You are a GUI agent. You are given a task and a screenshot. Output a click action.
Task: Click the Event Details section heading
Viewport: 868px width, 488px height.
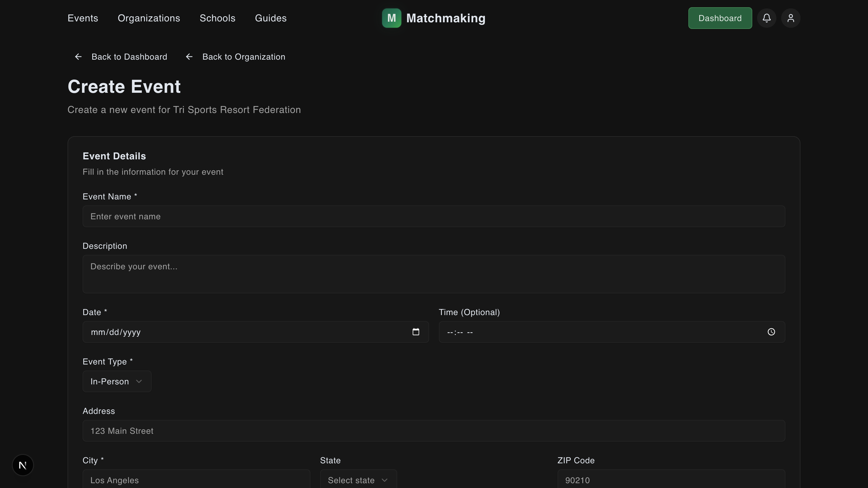114,156
